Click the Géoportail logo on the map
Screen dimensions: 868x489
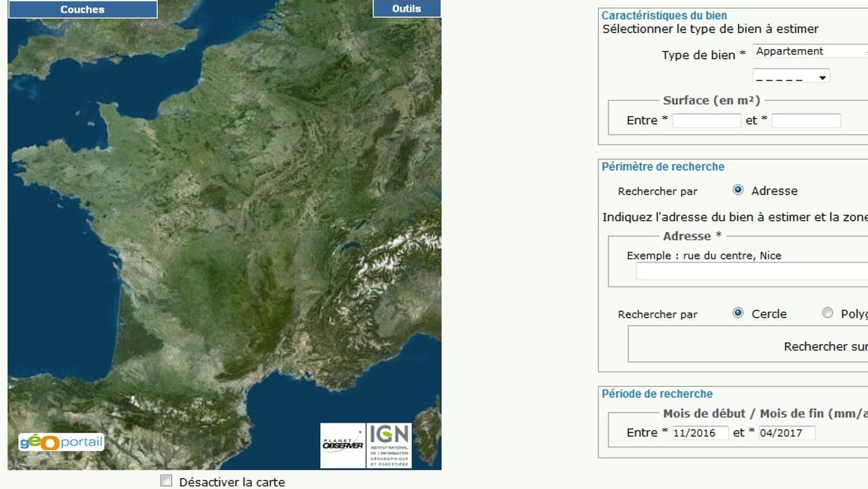point(61,442)
